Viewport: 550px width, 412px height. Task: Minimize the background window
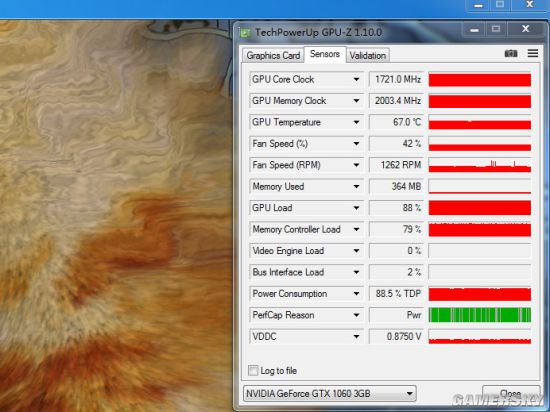point(479,5)
